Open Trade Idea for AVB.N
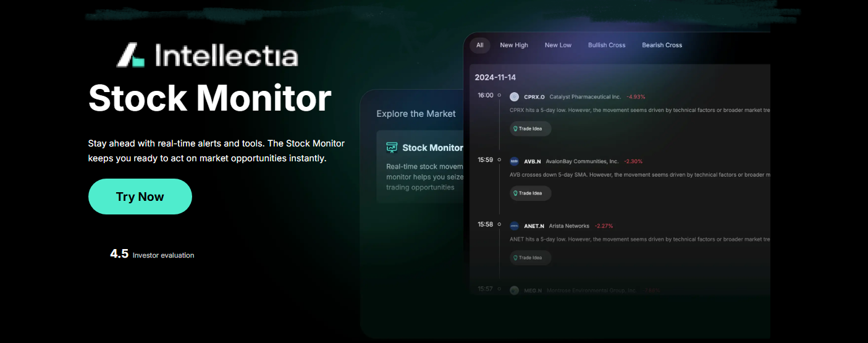The image size is (868, 343). [x=530, y=193]
